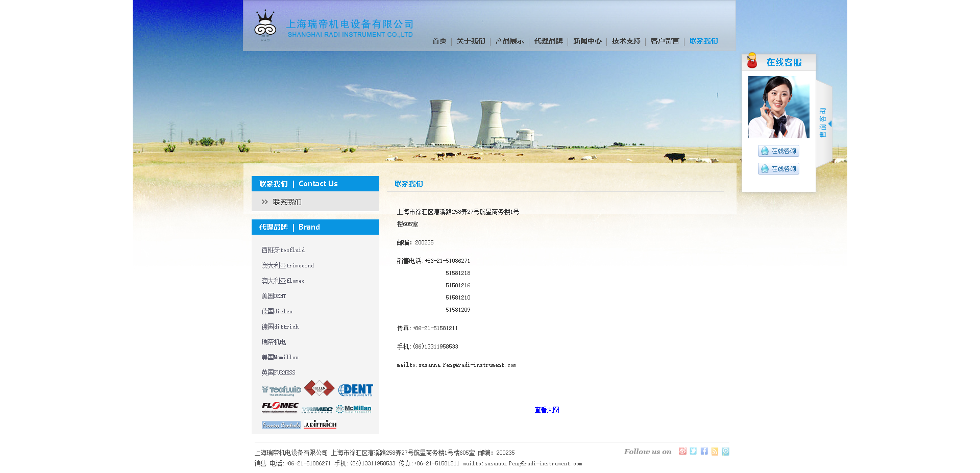The height and width of the screenshot is (473, 980).
Task: Select the McMillan Flow Products logo
Action: 354,409
